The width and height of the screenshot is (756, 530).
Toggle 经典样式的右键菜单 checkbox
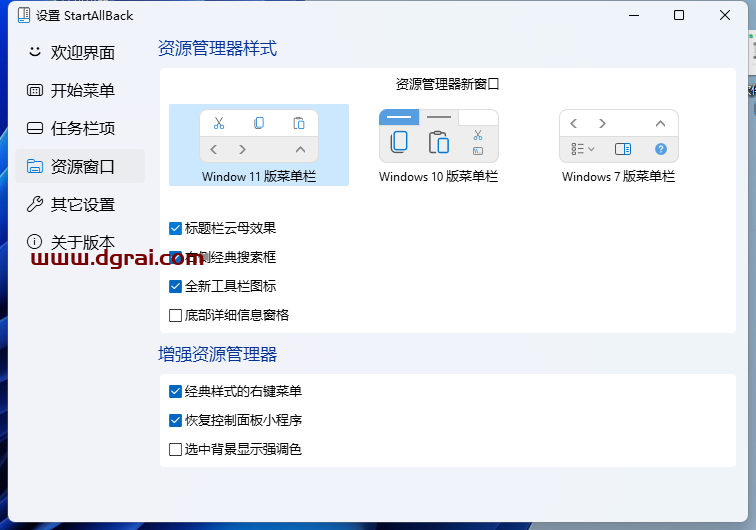[176, 392]
